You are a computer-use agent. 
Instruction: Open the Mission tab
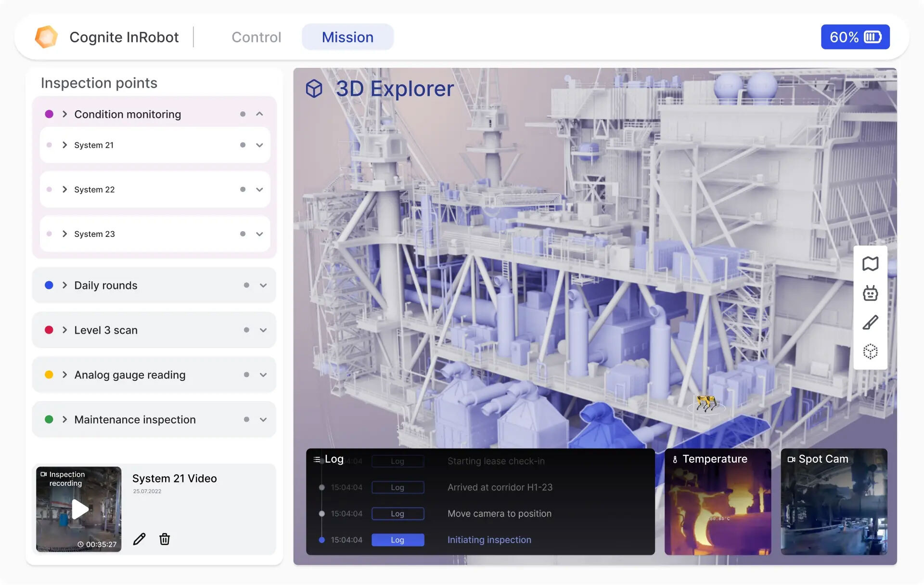pyautogui.click(x=347, y=37)
